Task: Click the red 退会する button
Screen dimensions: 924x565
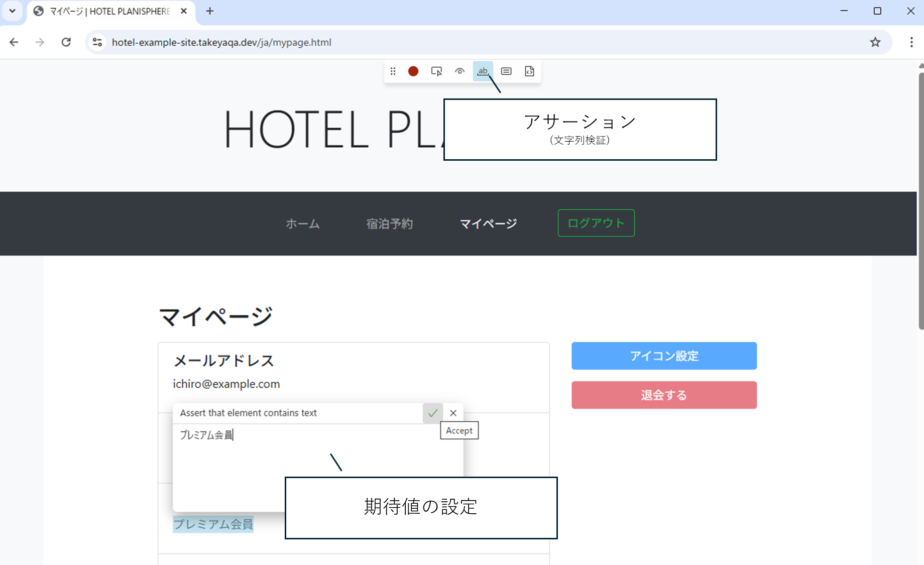Action: 664,395
